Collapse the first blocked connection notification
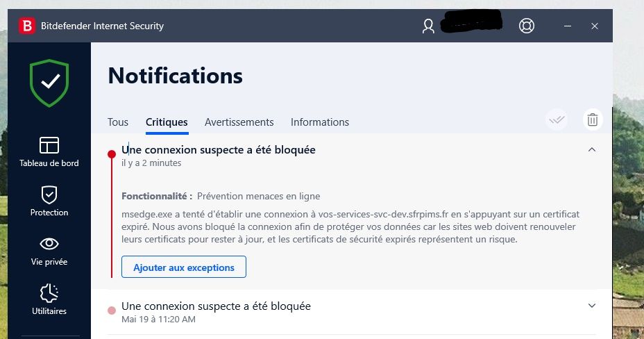The height and width of the screenshot is (339, 644). pyautogui.click(x=592, y=149)
